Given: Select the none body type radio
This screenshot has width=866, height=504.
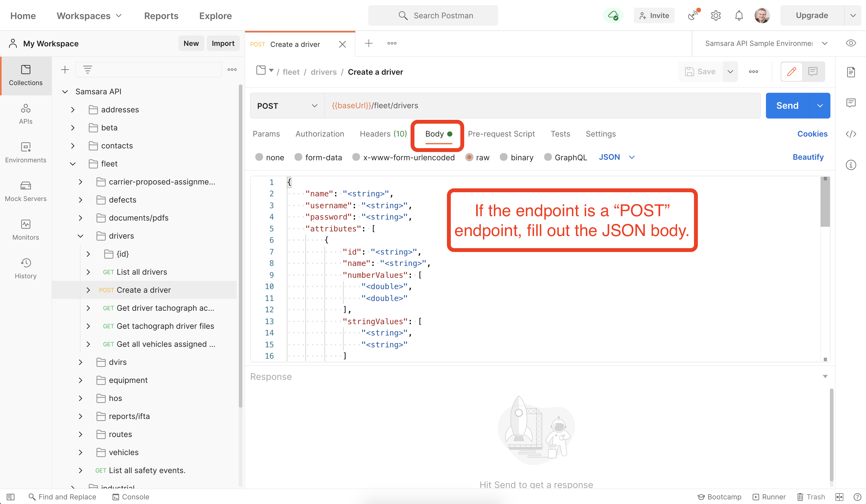Looking at the screenshot, I should point(259,157).
